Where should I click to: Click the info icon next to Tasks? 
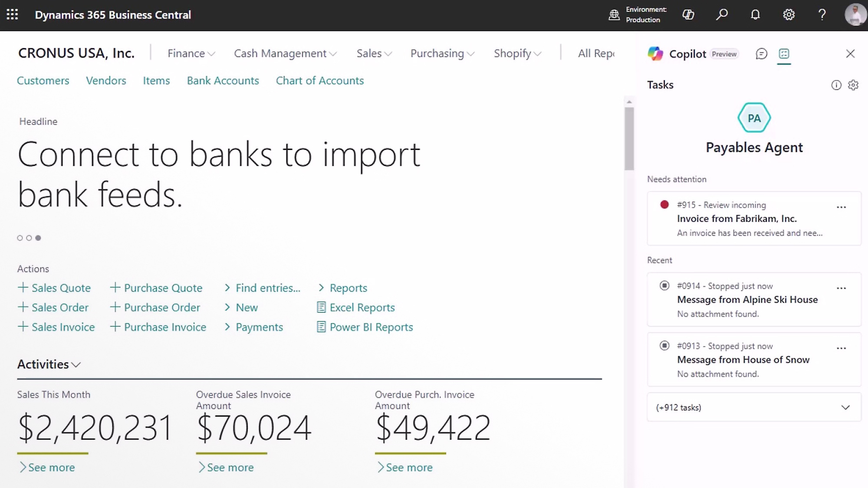tap(837, 85)
